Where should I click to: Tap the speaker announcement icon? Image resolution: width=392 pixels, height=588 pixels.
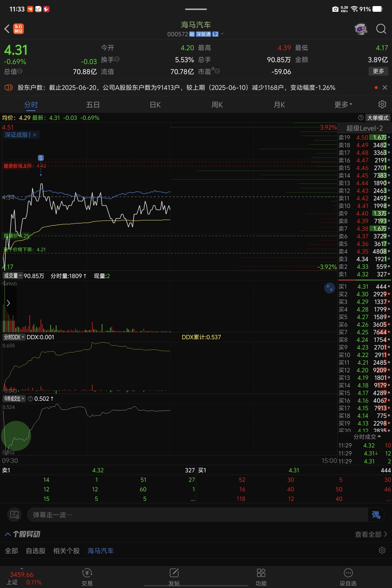tap(8, 88)
